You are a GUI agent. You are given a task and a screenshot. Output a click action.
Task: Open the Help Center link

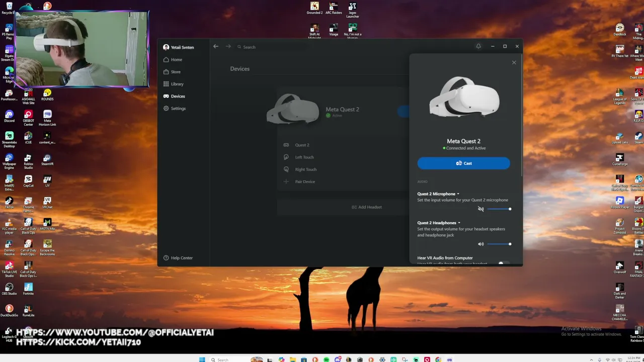click(178, 258)
